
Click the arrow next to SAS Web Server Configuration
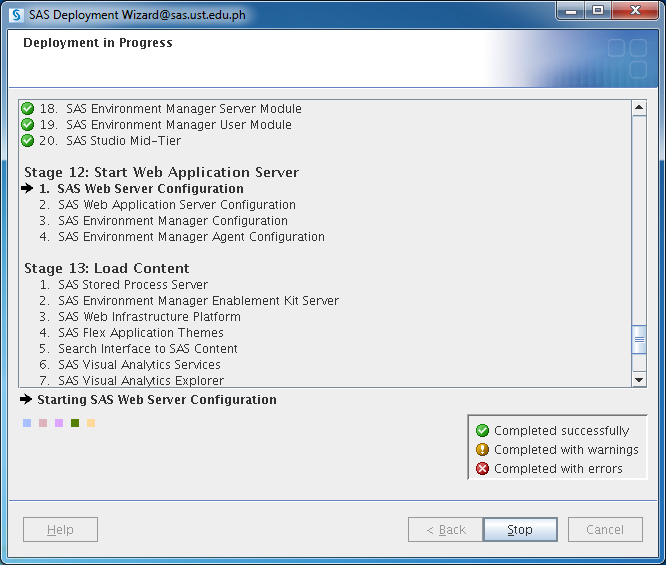pyautogui.click(x=28, y=189)
